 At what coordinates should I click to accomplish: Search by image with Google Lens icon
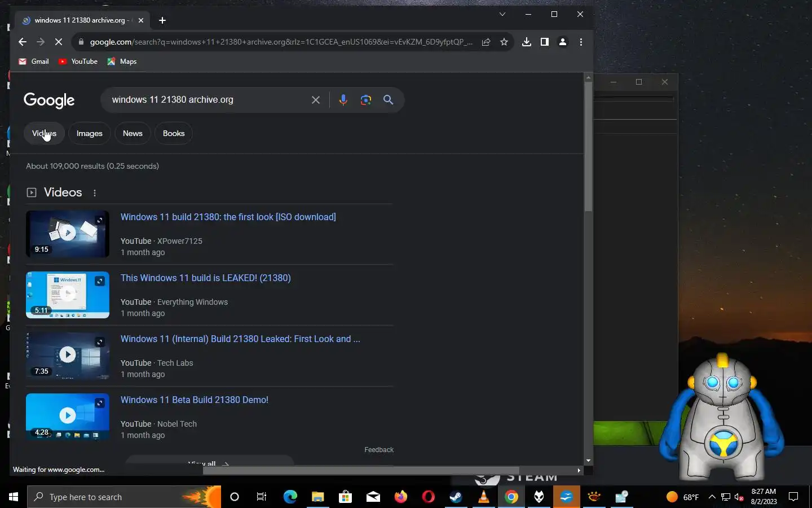(366, 100)
